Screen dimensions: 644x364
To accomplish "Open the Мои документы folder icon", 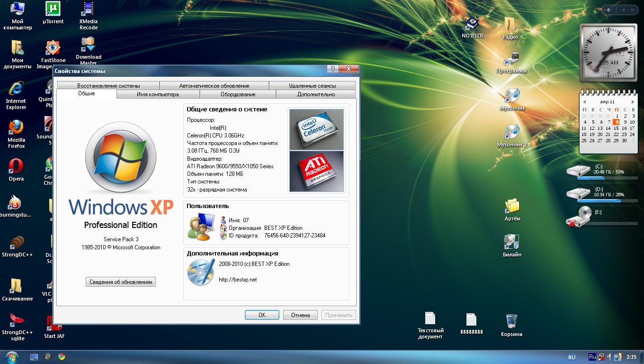I will pyautogui.click(x=18, y=55).
